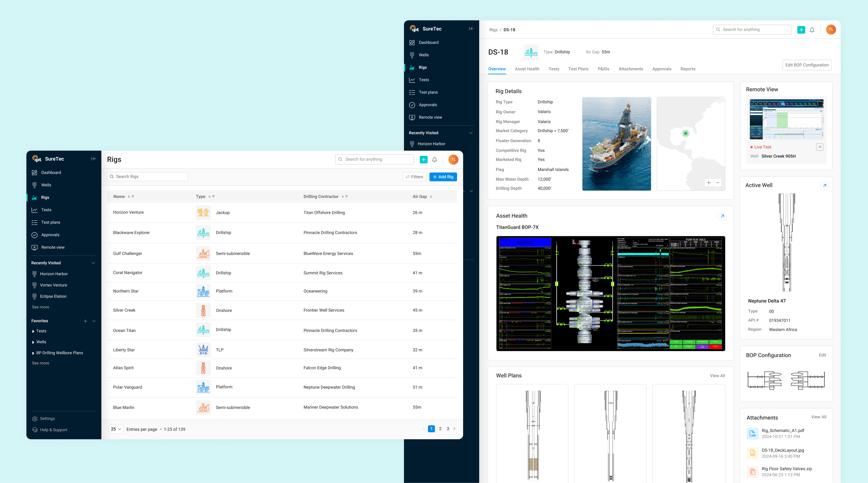Click the Add Rig button

443,177
